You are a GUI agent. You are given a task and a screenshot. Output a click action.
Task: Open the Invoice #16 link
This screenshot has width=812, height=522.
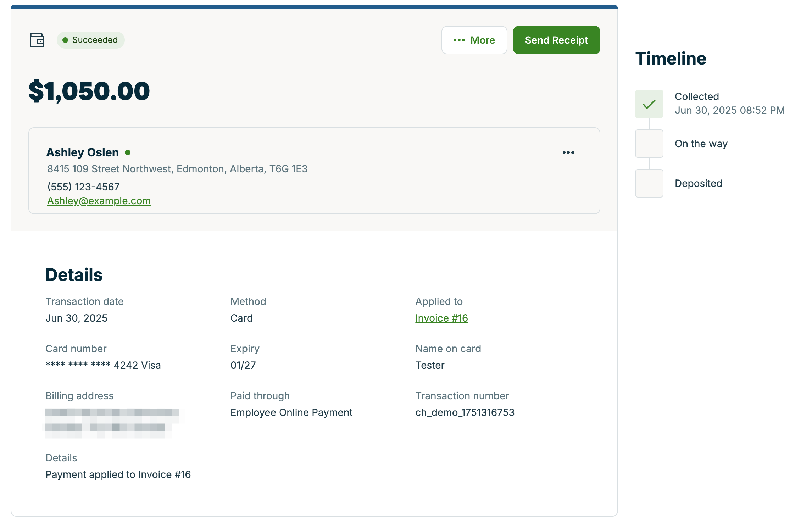441,318
